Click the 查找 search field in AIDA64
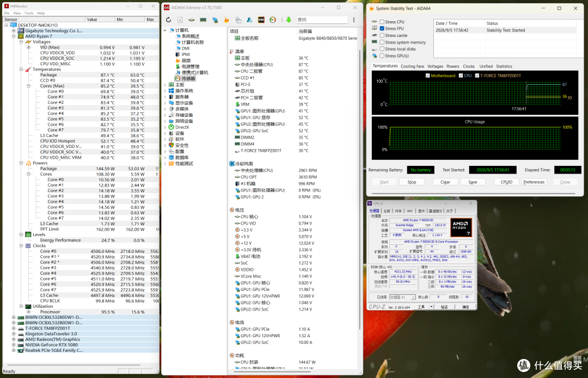The image size is (588, 378). [x=322, y=20]
